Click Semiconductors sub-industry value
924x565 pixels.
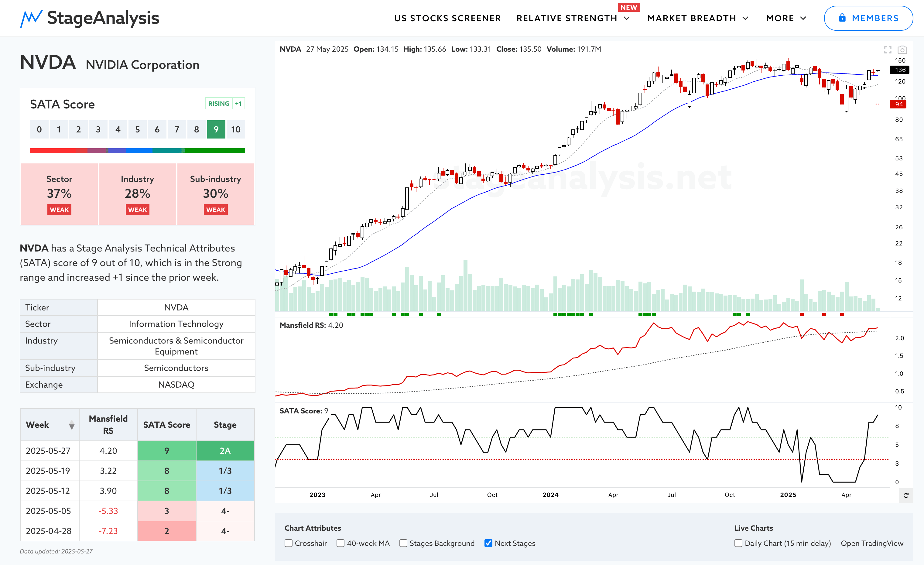tap(176, 368)
